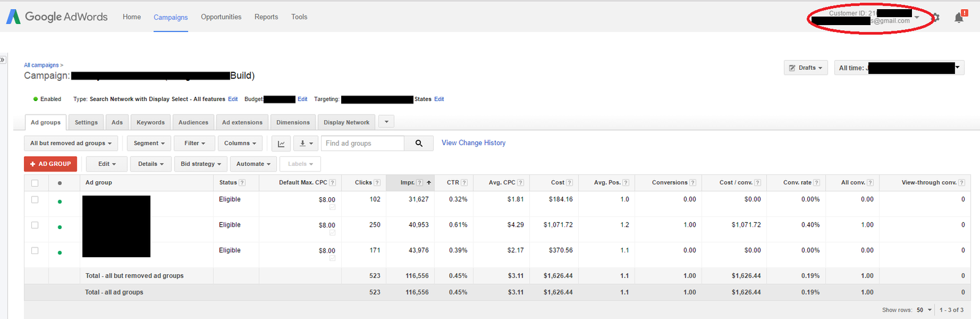Click the settings gear icon
The width and height of the screenshot is (980, 319).
click(x=936, y=18)
